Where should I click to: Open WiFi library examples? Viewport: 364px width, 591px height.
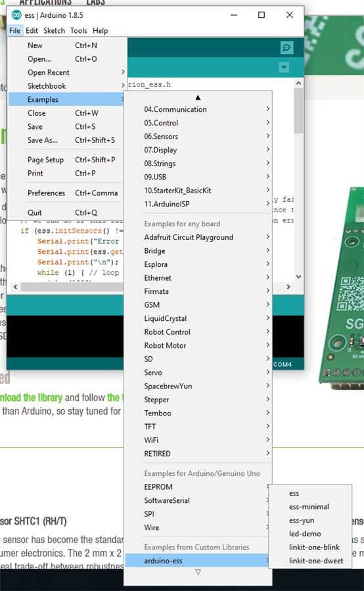tap(198, 440)
